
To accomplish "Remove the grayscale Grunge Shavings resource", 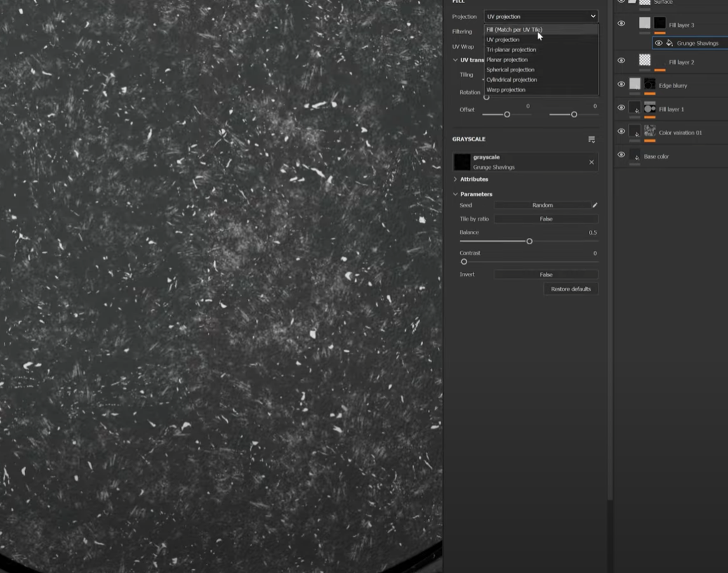I will [x=592, y=162].
